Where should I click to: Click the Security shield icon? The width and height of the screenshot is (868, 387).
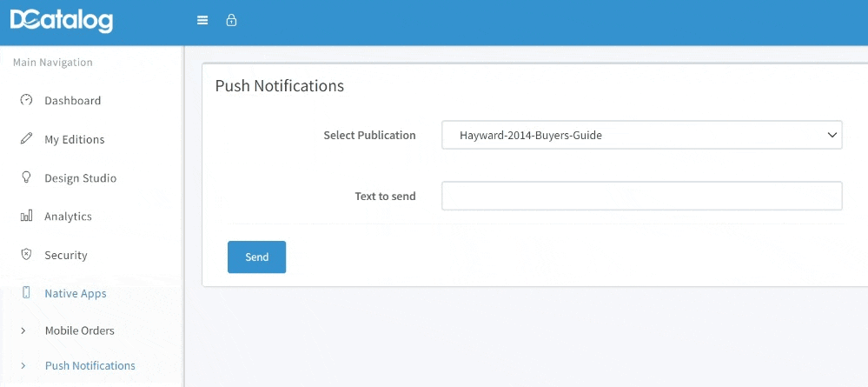[x=26, y=255]
